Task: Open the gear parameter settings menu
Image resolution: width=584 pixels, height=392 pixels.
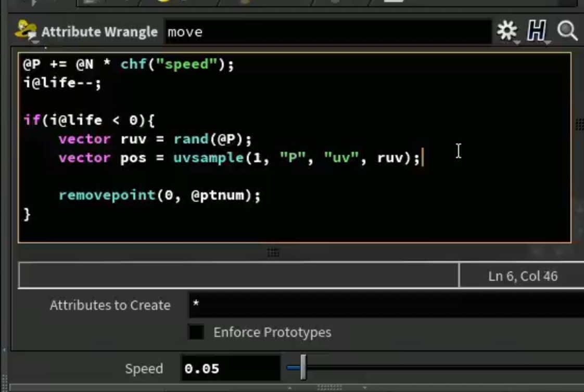Action: (507, 31)
